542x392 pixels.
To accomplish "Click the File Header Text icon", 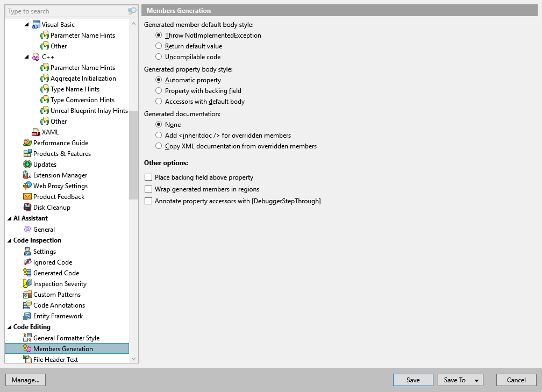I will click(x=27, y=359).
